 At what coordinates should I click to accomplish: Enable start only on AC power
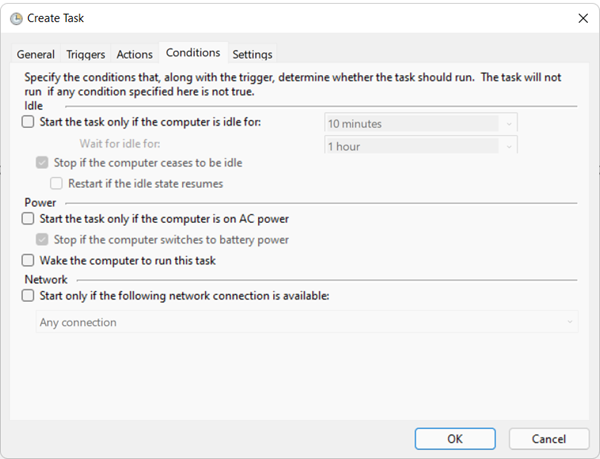(x=28, y=219)
